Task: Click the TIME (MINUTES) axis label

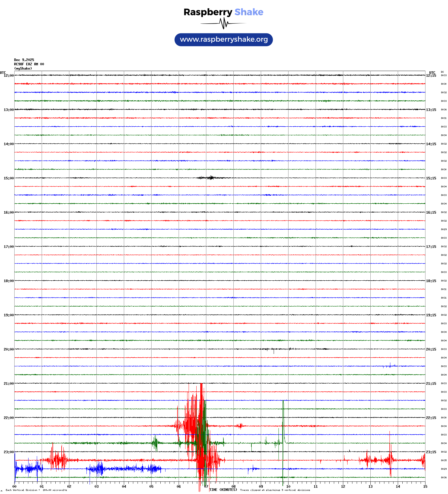Action: [223, 490]
